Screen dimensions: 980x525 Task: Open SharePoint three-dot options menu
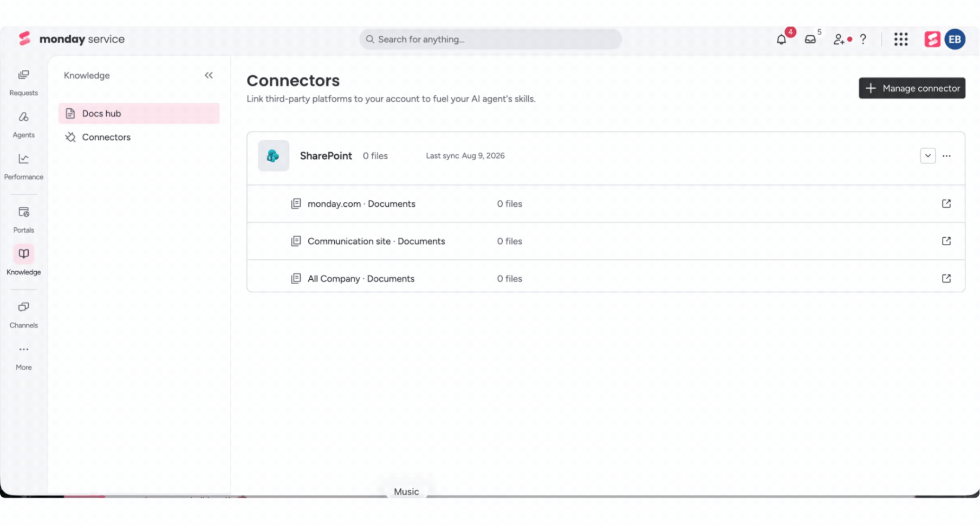click(946, 156)
